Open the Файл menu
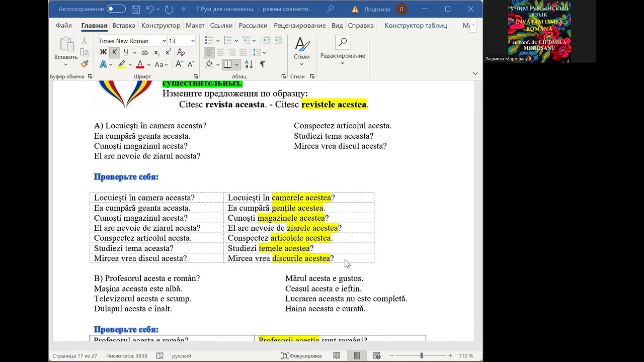644x362 pixels. coord(64,25)
